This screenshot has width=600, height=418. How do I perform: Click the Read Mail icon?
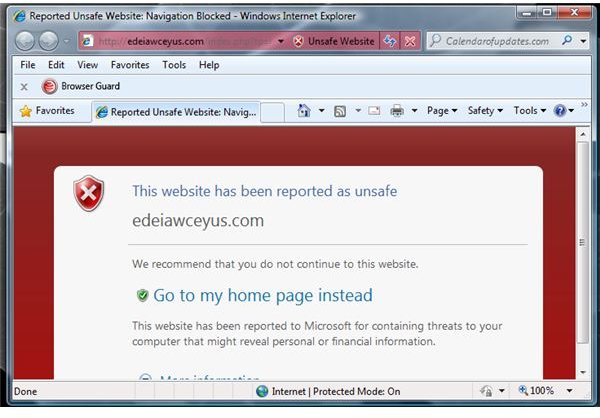[x=374, y=111]
